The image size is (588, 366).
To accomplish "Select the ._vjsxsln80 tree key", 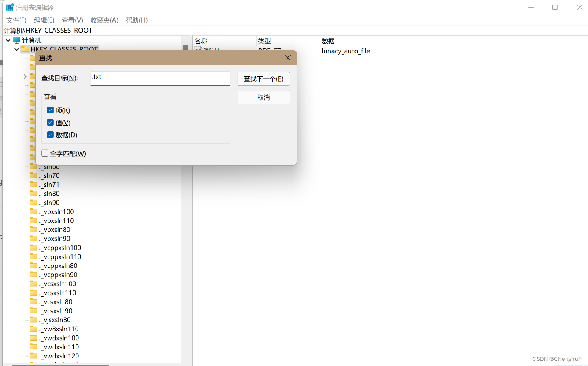I will click(55, 320).
